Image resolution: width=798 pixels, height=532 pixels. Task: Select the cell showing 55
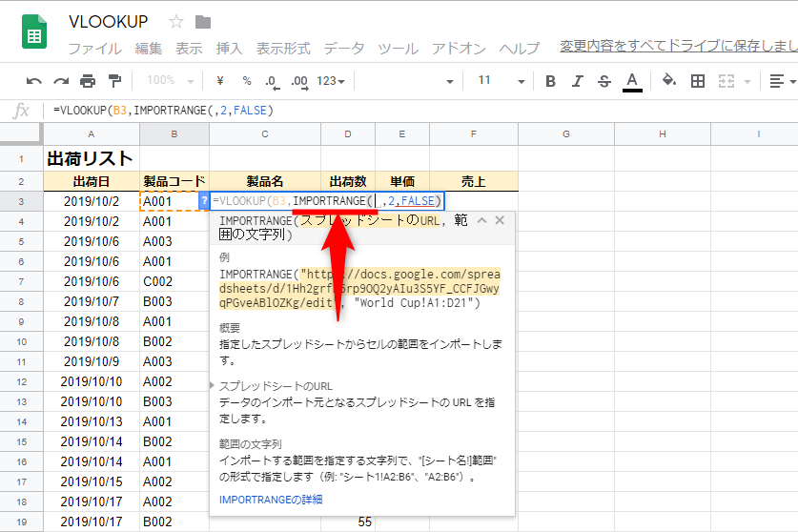pyautogui.click(x=348, y=522)
